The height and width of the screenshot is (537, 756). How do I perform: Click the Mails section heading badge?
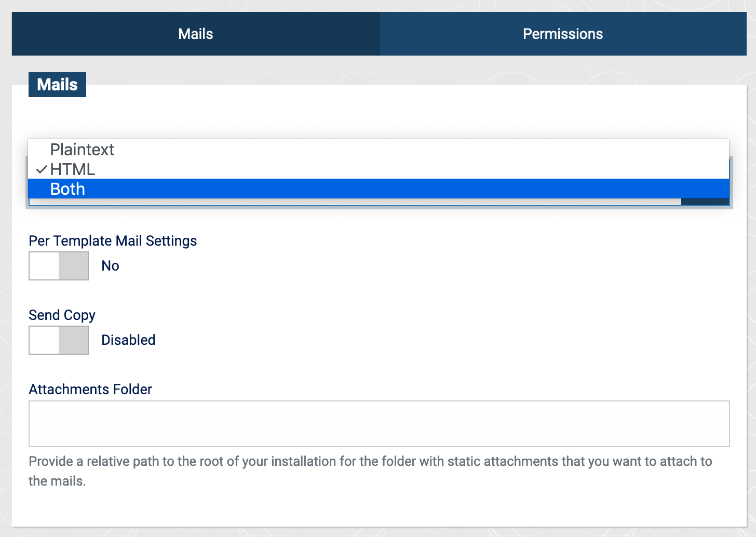57,85
